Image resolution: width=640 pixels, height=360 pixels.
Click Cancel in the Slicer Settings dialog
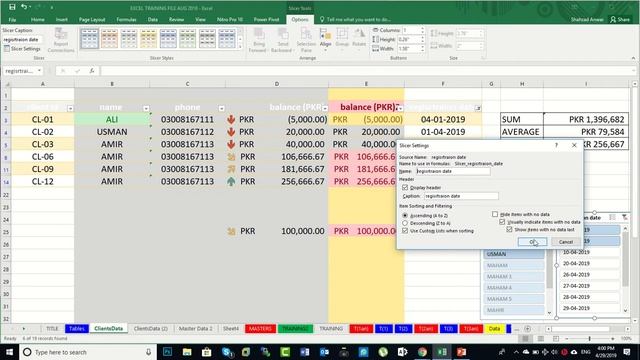click(565, 242)
